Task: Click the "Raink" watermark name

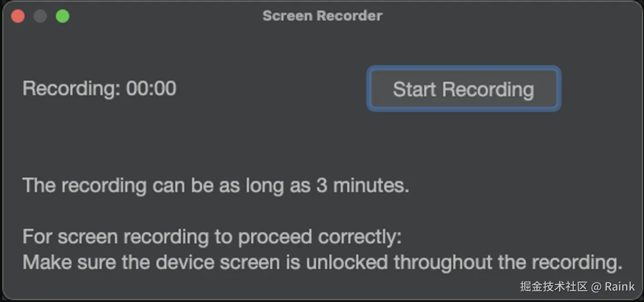Action: (x=619, y=287)
